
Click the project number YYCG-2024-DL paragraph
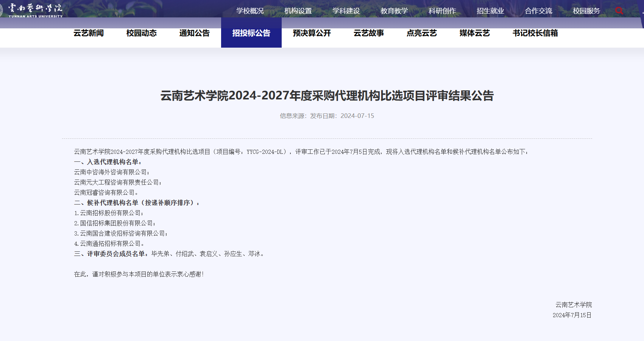point(301,152)
